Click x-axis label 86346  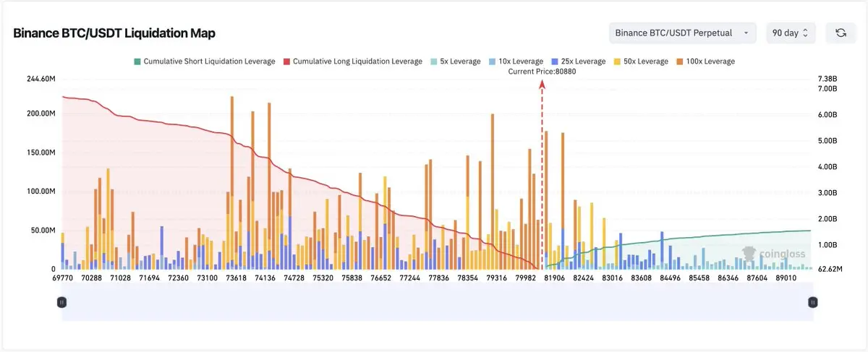pos(728,278)
